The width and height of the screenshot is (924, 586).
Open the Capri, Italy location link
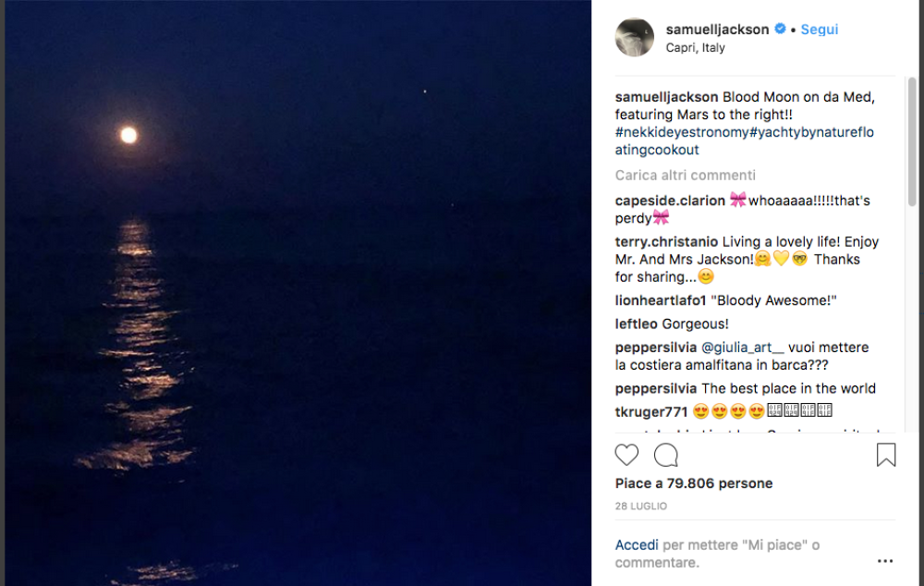pyautogui.click(x=695, y=48)
